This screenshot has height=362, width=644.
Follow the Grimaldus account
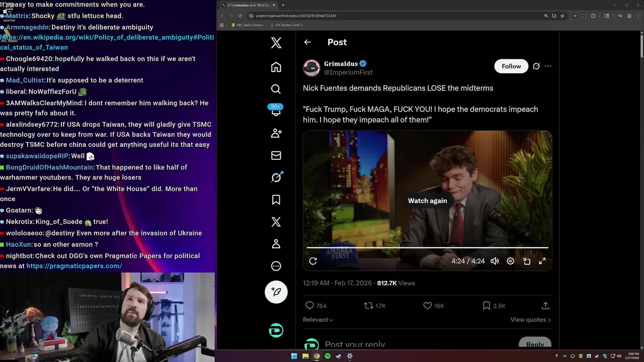coord(511,66)
